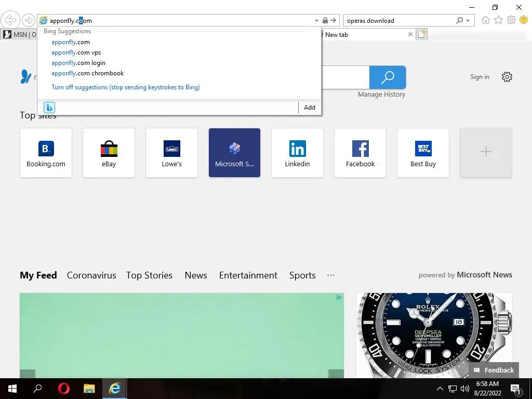
Task: Click the blue MSN search button
Action: pos(388,77)
